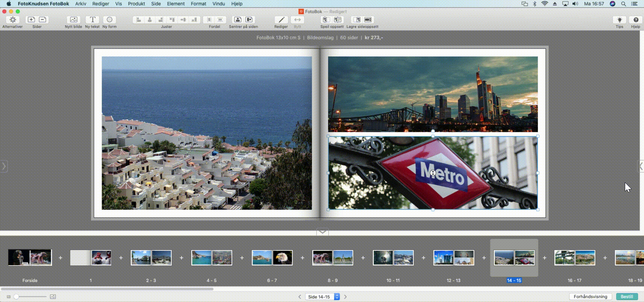The image size is (644, 302).
Task: Select pages 6 - 7 thumbnail
Action: pos(272,258)
